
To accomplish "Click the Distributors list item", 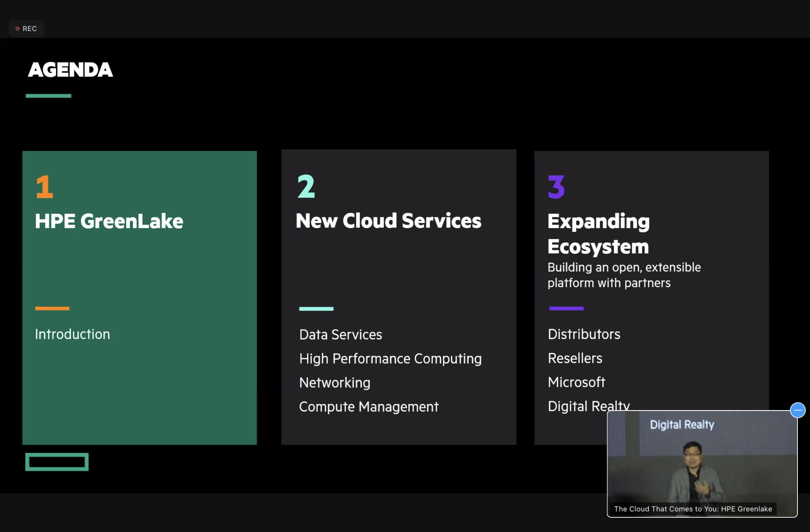I will [x=584, y=334].
